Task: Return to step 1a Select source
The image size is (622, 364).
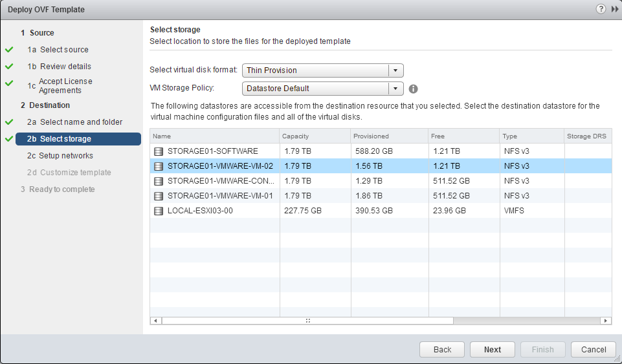Action: click(x=64, y=50)
